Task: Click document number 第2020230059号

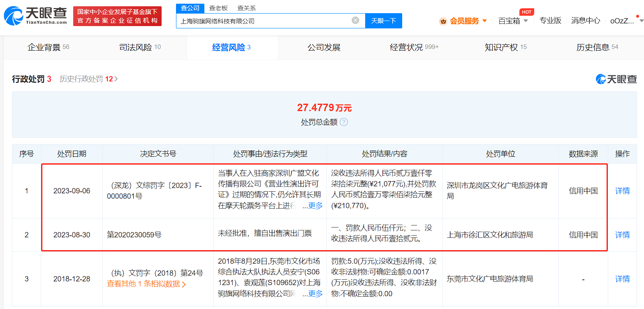Action: [x=134, y=235]
